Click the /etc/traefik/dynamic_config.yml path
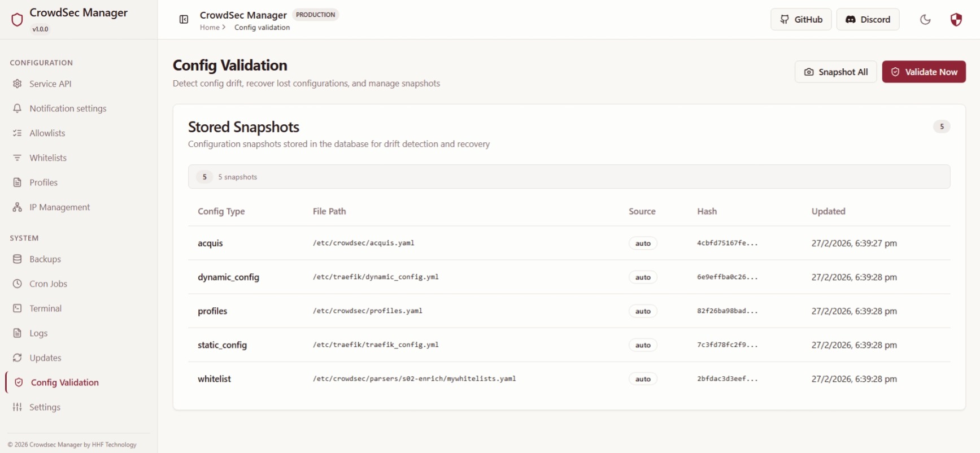 376,277
